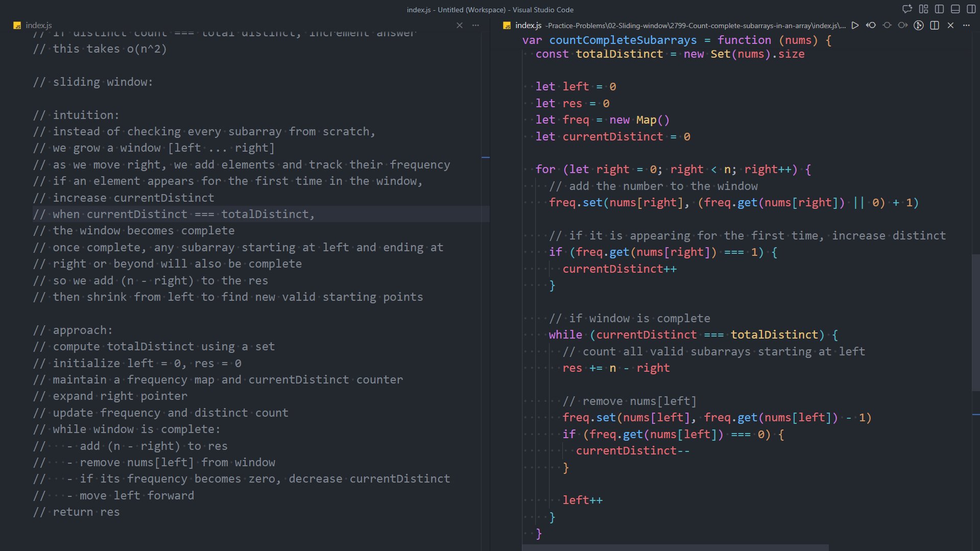
Task: Open More Actions menu of left editor
Action: tap(475, 25)
